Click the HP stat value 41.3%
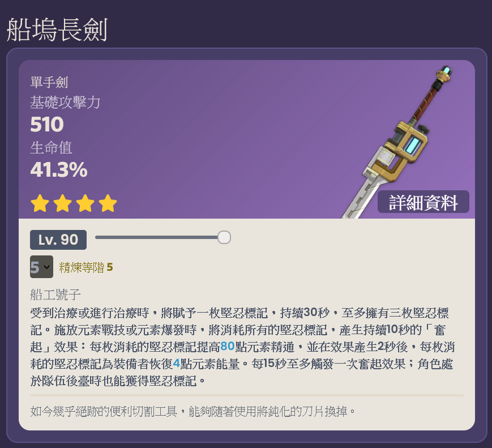 (x=59, y=169)
